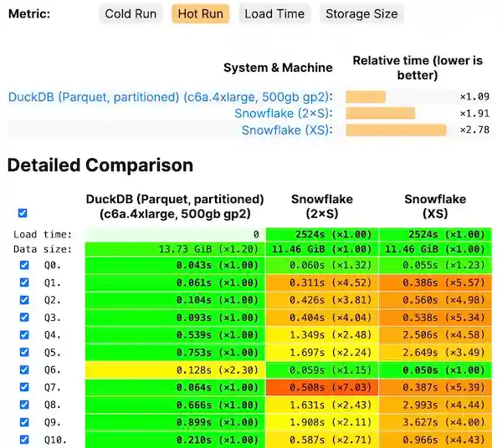502x448 pixels.
Task: Switch metric to Storage Size
Action: [361, 13]
